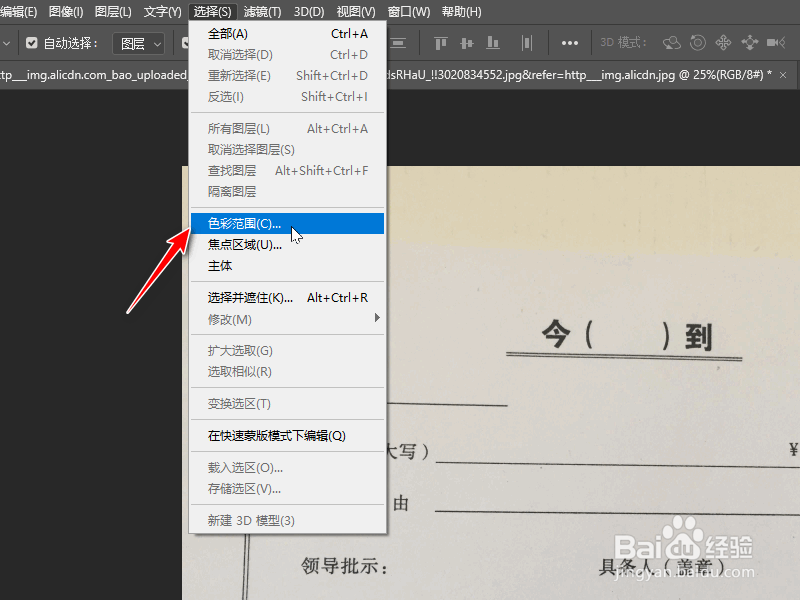Select the 3D roll camera icon

tap(697, 43)
